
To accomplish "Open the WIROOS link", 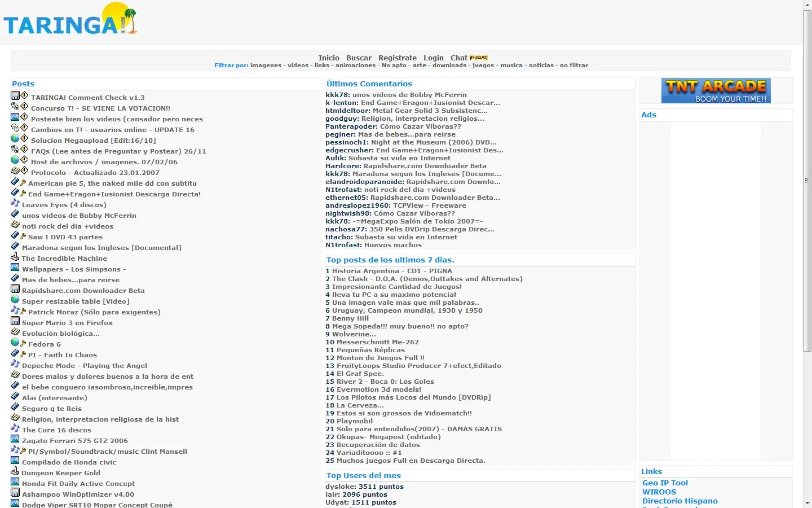I will click(x=659, y=492).
